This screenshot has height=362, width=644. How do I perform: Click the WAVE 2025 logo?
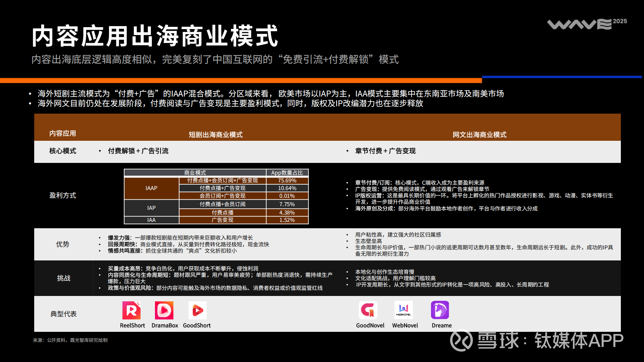[x=587, y=24]
